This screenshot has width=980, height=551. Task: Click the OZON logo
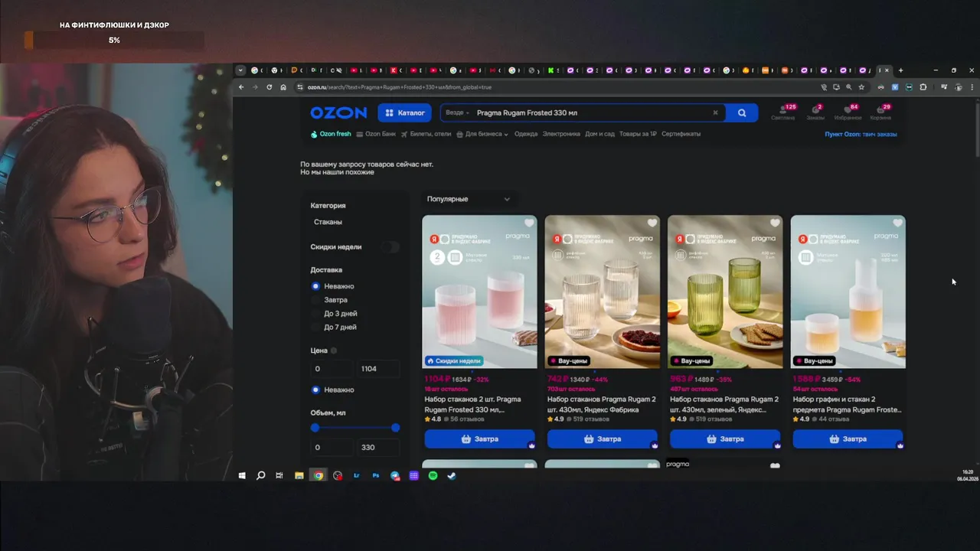[338, 112]
